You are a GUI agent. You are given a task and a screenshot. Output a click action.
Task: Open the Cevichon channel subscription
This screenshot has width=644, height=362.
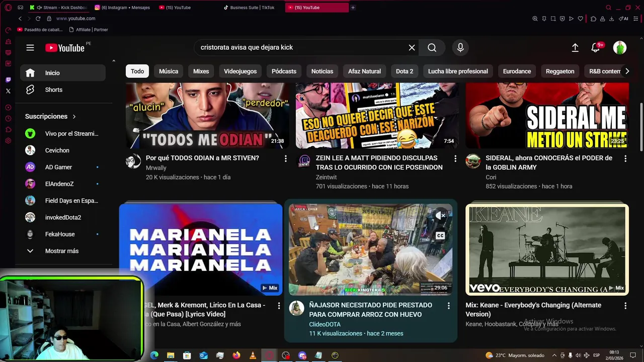[63, 150]
